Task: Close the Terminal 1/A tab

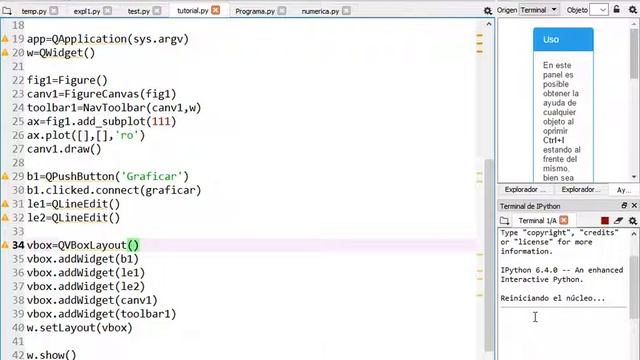Action: coord(564,220)
